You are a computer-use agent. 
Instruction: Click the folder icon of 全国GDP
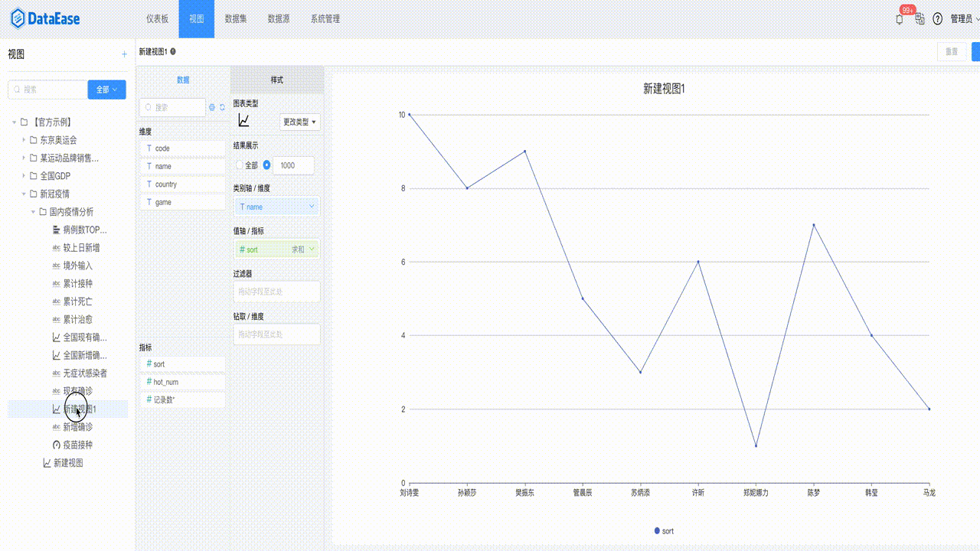[34, 176]
